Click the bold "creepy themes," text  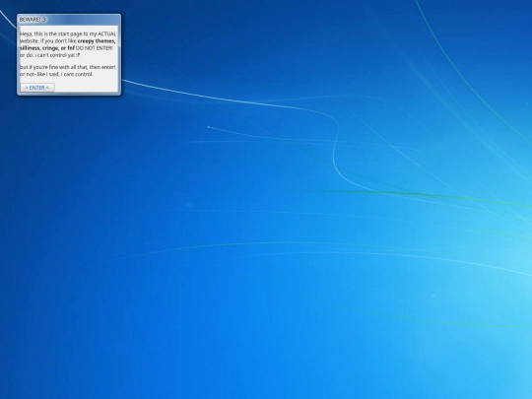[x=97, y=41]
